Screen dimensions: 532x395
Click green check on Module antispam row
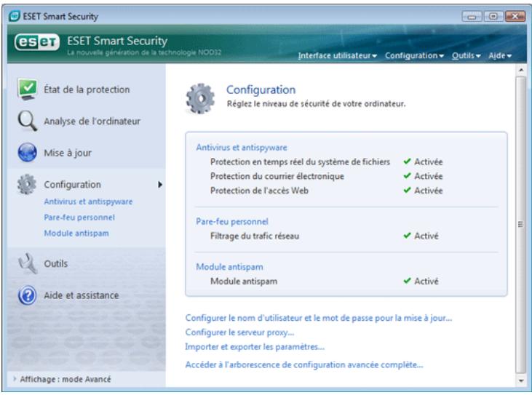pyautogui.click(x=407, y=281)
